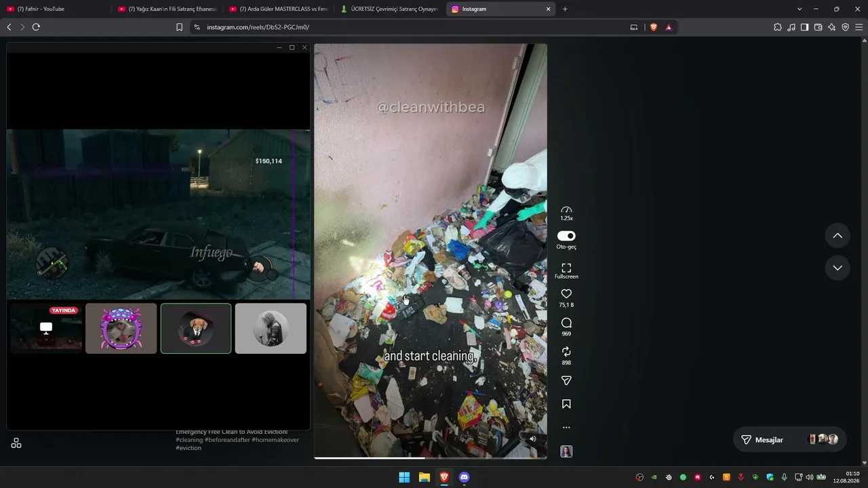Repost the reel with the repost icon

click(566, 352)
